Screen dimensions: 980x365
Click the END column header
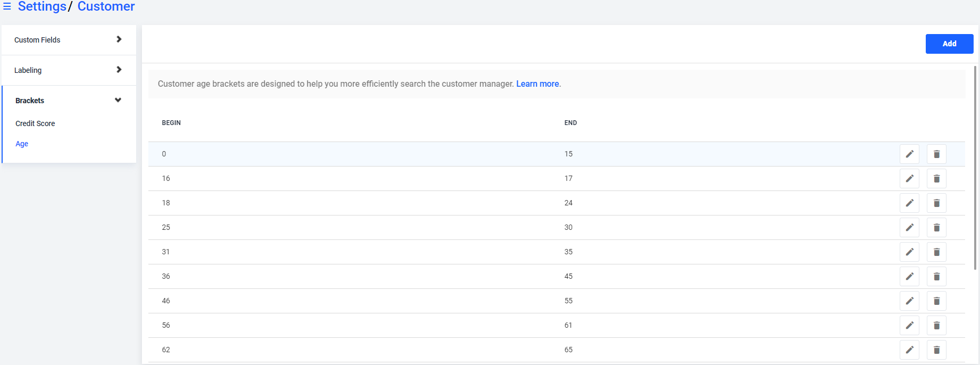571,123
